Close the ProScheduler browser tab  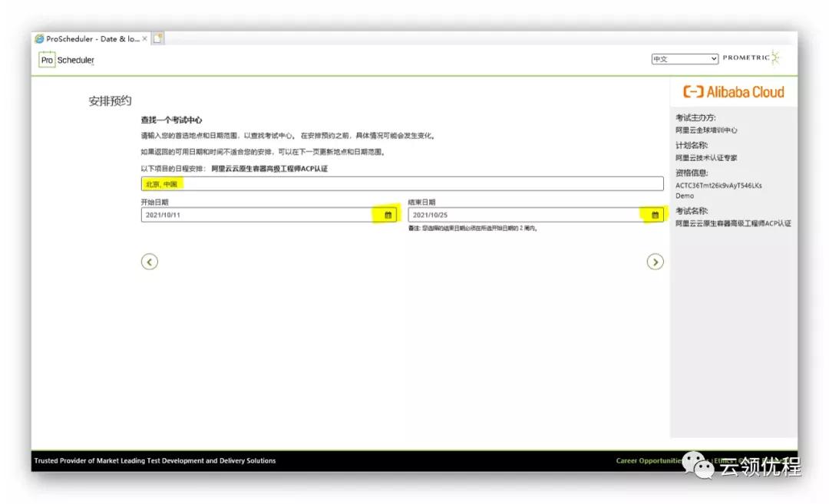[x=145, y=38]
